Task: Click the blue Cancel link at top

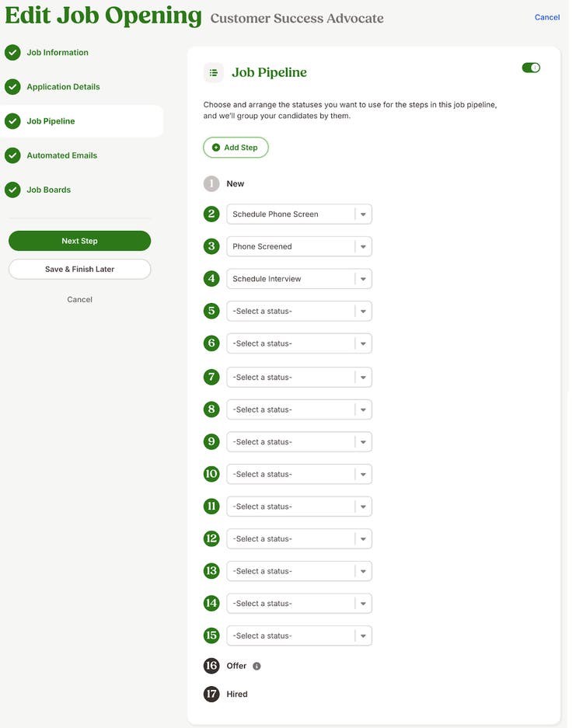Action: tap(546, 17)
